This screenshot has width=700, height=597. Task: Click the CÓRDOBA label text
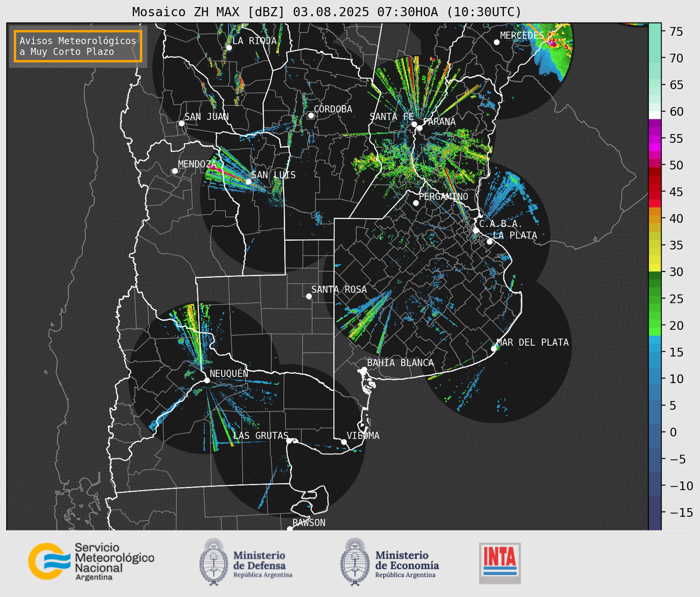(333, 109)
